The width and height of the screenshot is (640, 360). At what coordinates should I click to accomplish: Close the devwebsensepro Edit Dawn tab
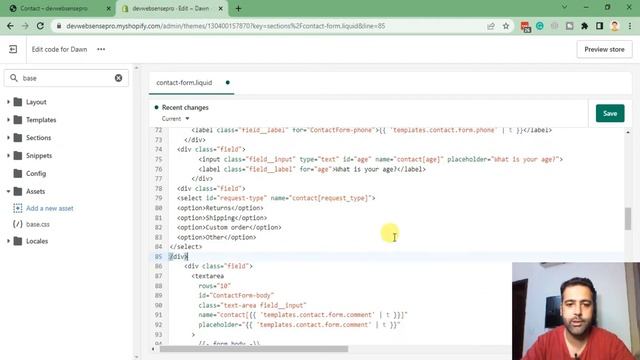pos(220,8)
